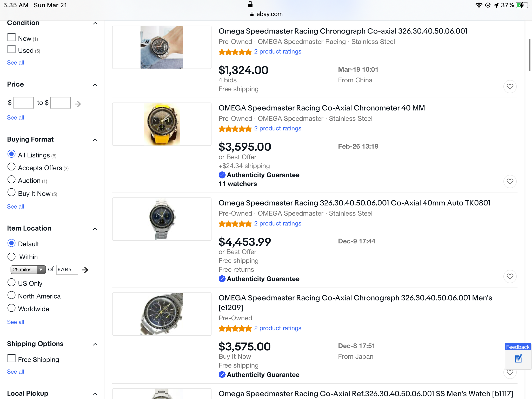
Task: Open the 25 miles distance dropdown
Action: (x=28, y=270)
